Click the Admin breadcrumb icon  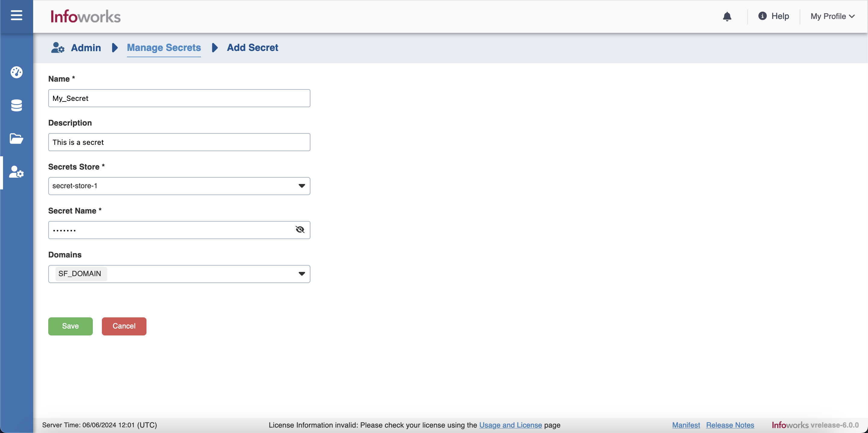[x=58, y=48]
